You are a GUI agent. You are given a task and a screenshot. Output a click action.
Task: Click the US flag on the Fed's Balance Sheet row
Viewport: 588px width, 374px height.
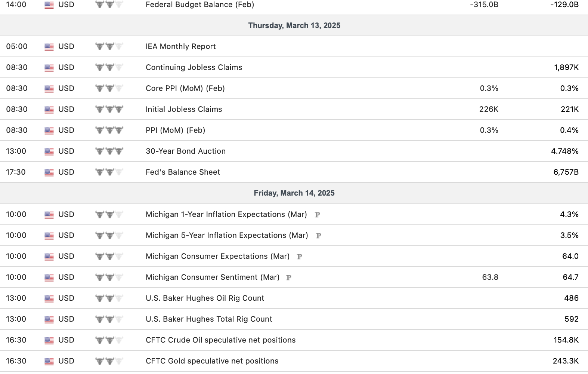click(49, 172)
